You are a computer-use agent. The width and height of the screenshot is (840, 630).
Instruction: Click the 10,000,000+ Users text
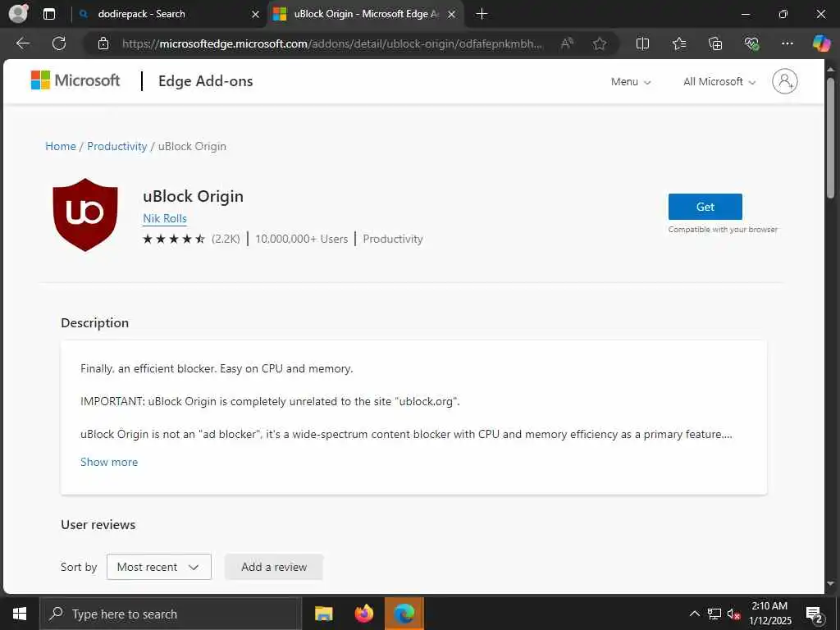tap(302, 239)
